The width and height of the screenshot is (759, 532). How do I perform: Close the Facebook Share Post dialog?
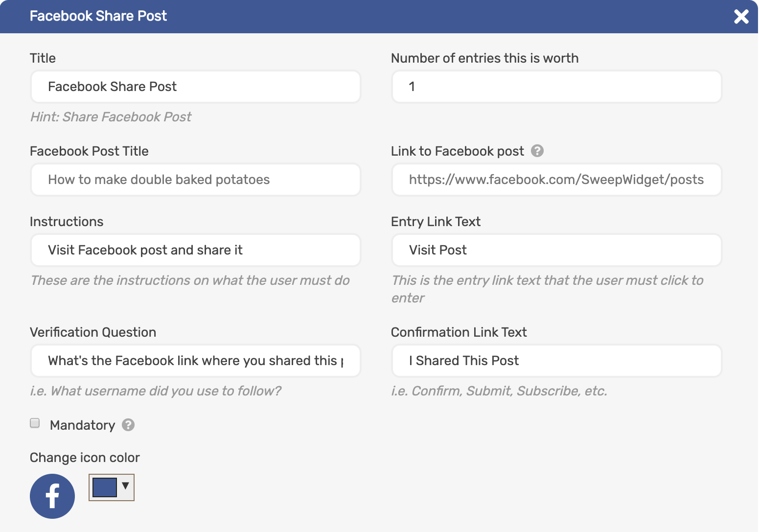coord(741,16)
